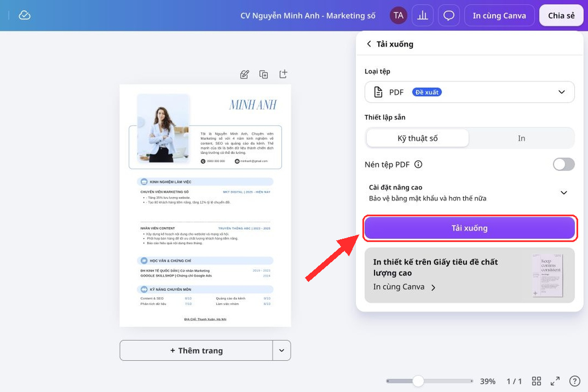
Task: Click the document title CV Nguyễn Minh Anh
Action: coord(308,15)
